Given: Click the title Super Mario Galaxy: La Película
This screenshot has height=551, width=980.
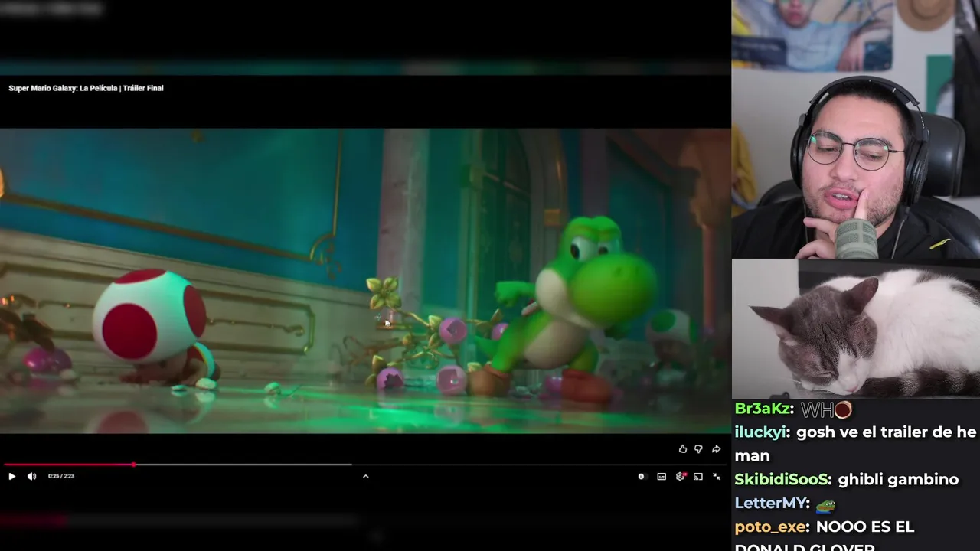Looking at the screenshot, I should (x=86, y=88).
